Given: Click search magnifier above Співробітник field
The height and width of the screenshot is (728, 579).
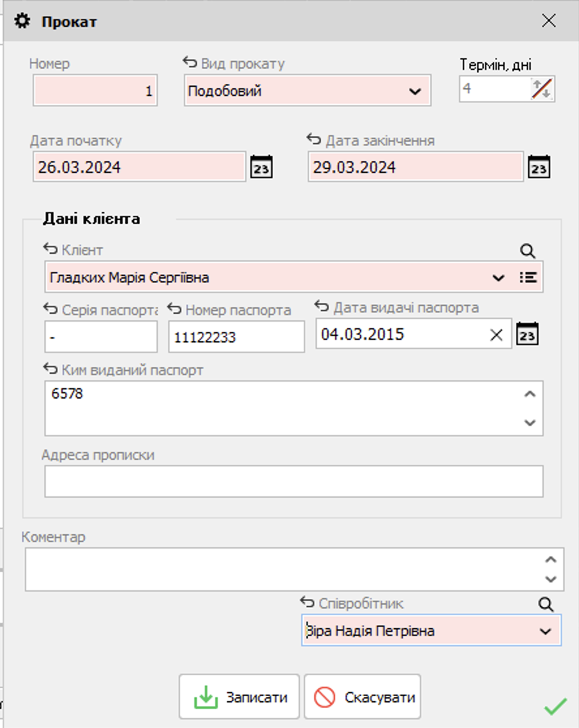Looking at the screenshot, I should pos(546,604).
